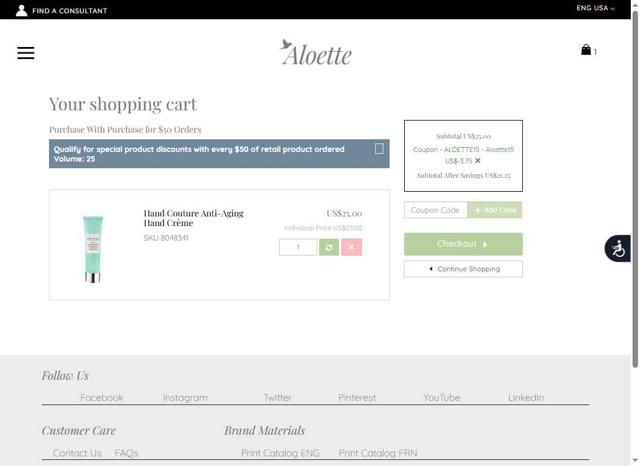Click the Subtotal After Savings US$21.25 text
This screenshot has height=466, width=640.
[463, 175]
